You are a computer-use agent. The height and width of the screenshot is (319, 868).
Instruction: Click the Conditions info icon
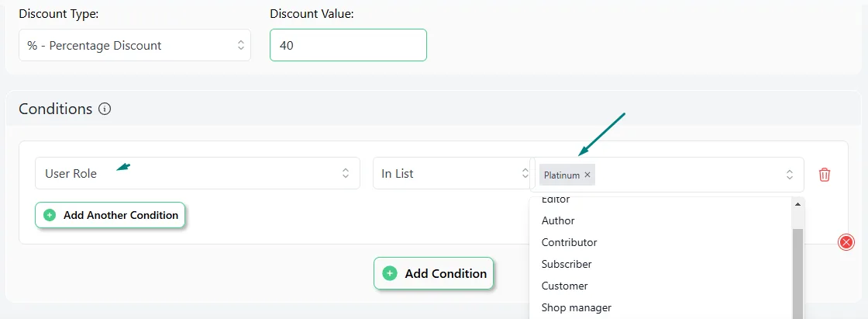(x=105, y=109)
